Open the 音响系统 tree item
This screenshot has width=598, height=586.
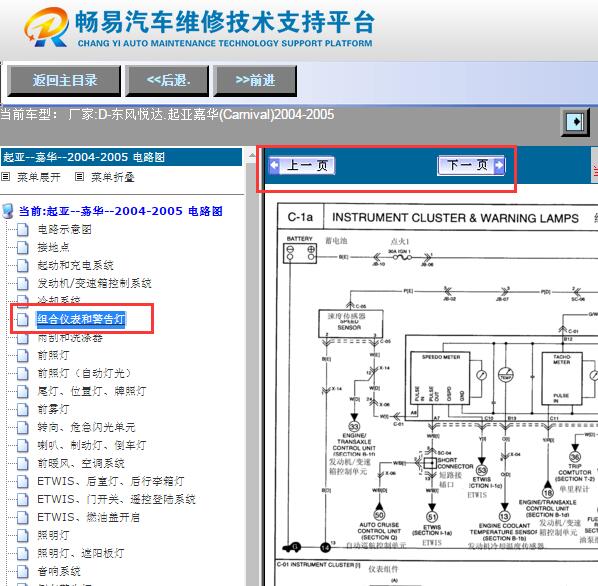(59, 571)
